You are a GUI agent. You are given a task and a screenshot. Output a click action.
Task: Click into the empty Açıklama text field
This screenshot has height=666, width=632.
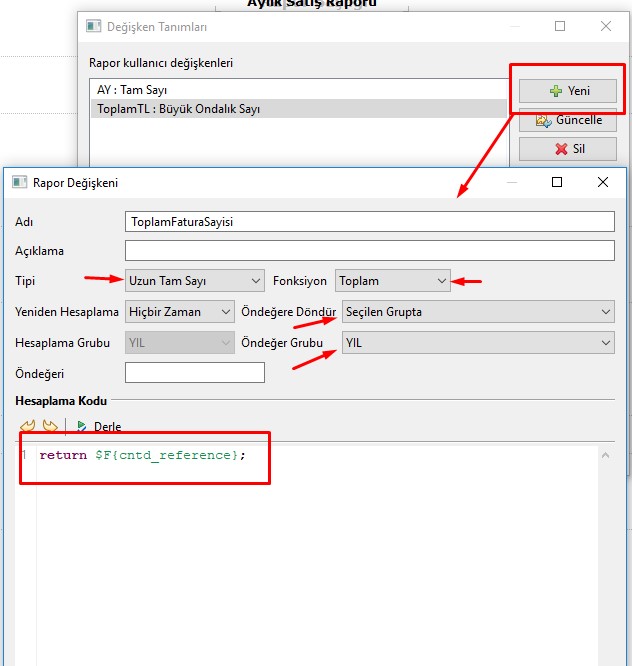[369, 251]
